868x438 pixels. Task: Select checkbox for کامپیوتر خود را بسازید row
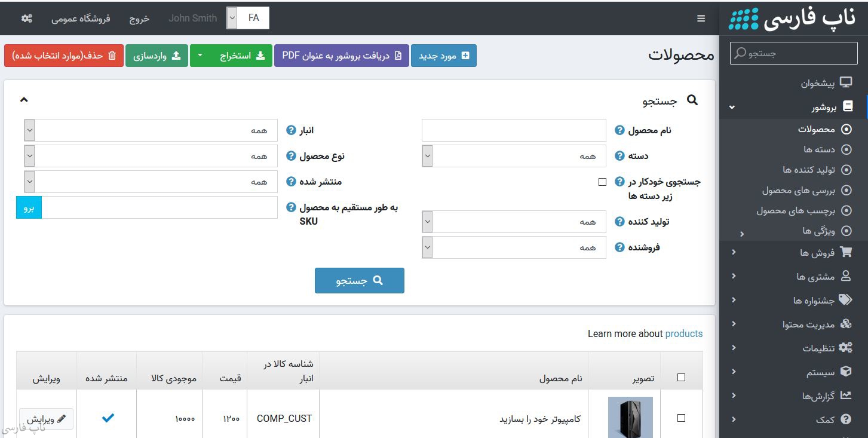tap(681, 418)
